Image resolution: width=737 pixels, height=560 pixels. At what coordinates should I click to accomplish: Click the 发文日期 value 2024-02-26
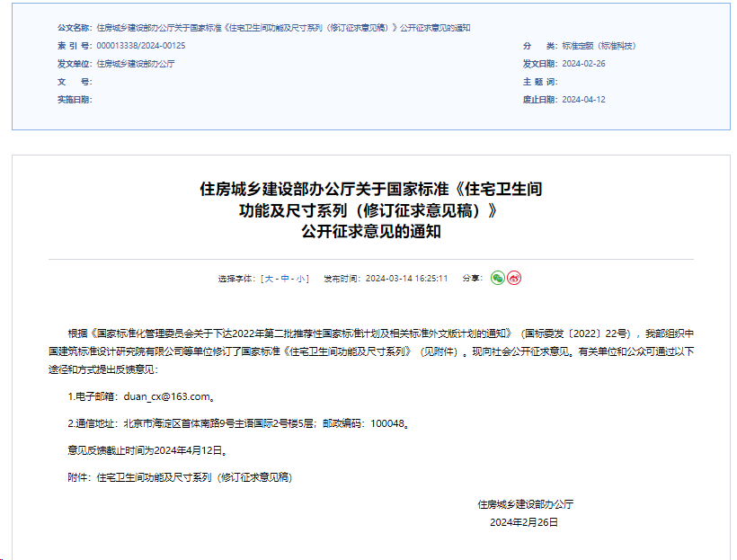[x=584, y=64]
